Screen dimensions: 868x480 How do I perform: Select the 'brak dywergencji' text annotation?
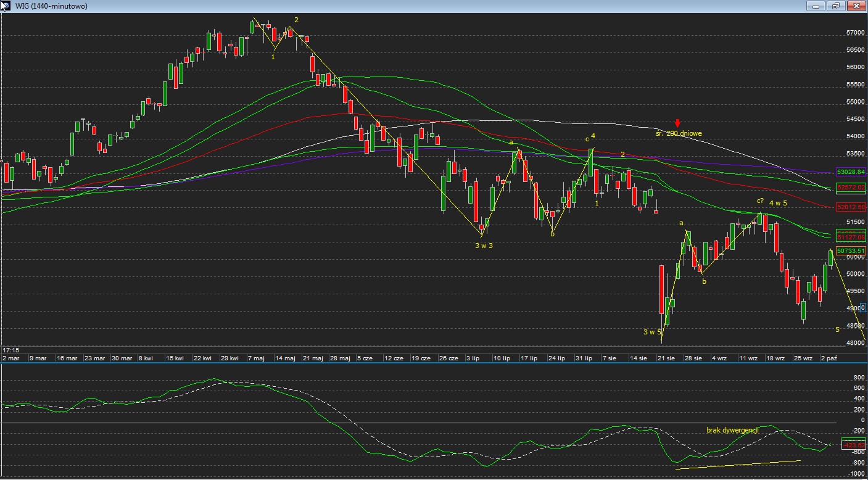coord(732,430)
